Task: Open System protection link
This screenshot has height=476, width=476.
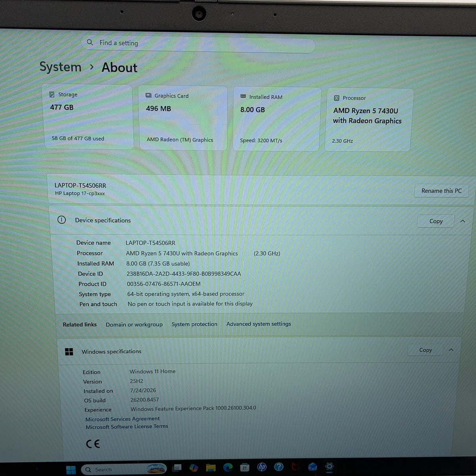Action: click(194, 324)
